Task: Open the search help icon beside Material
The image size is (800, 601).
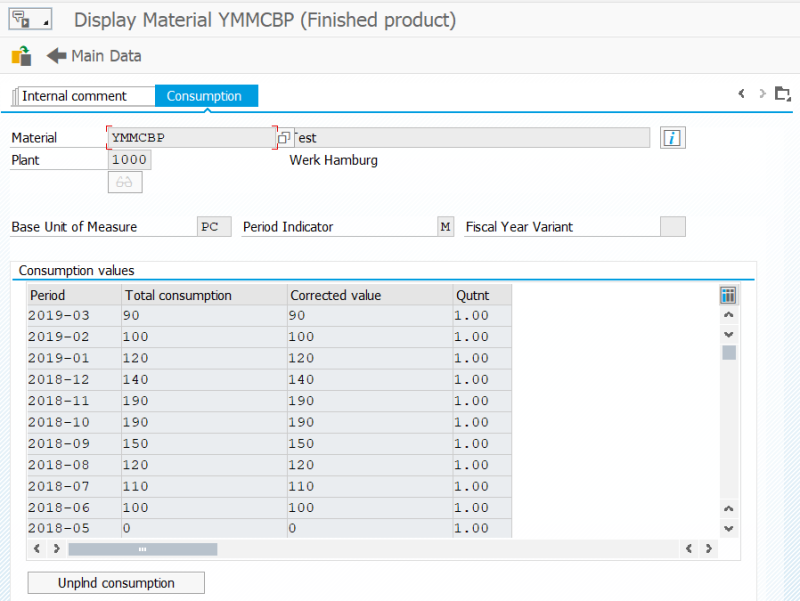Action: (x=284, y=138)
